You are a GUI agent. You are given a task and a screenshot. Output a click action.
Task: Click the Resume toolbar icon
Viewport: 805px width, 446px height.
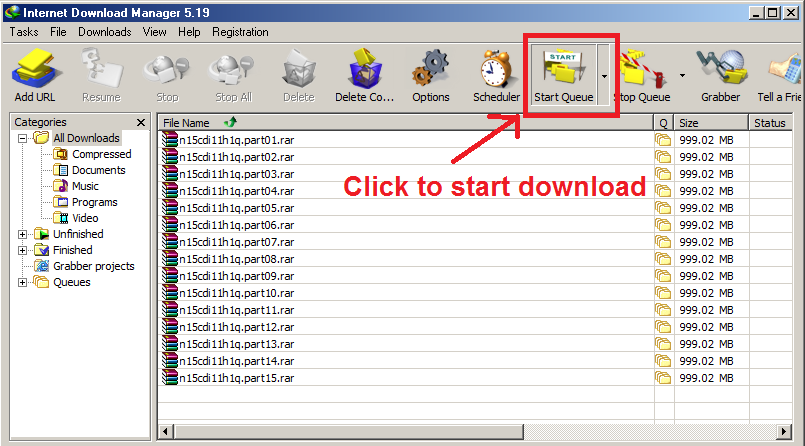click(x=102, y=68)
